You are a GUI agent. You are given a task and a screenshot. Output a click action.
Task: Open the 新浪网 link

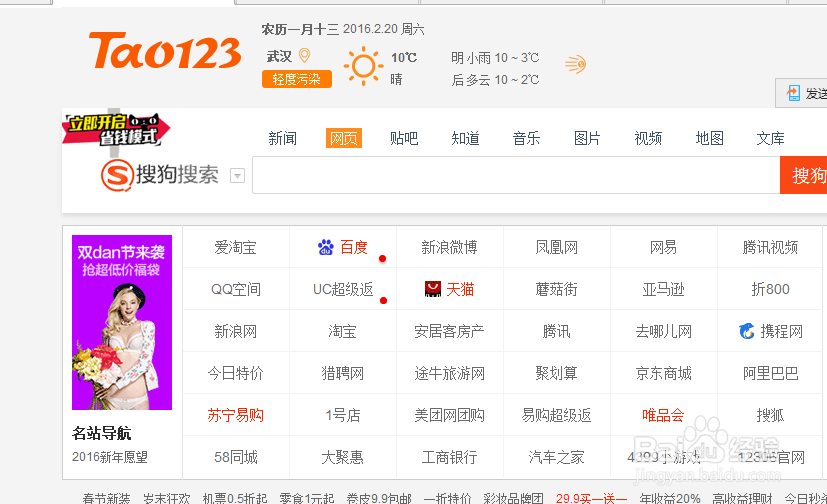point(235,332)
